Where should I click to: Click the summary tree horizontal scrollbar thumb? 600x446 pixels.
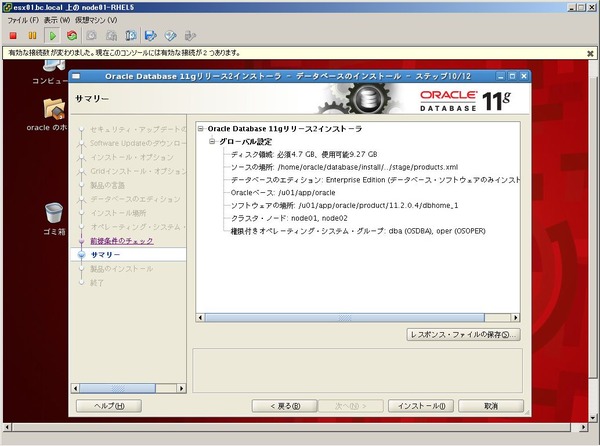coord(345,317)
